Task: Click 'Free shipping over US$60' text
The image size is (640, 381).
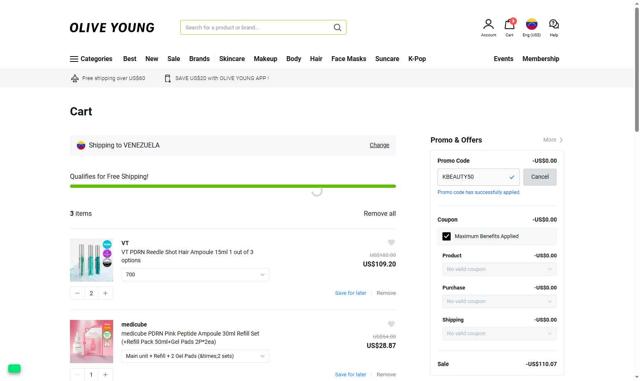Action: pos(113,78)
